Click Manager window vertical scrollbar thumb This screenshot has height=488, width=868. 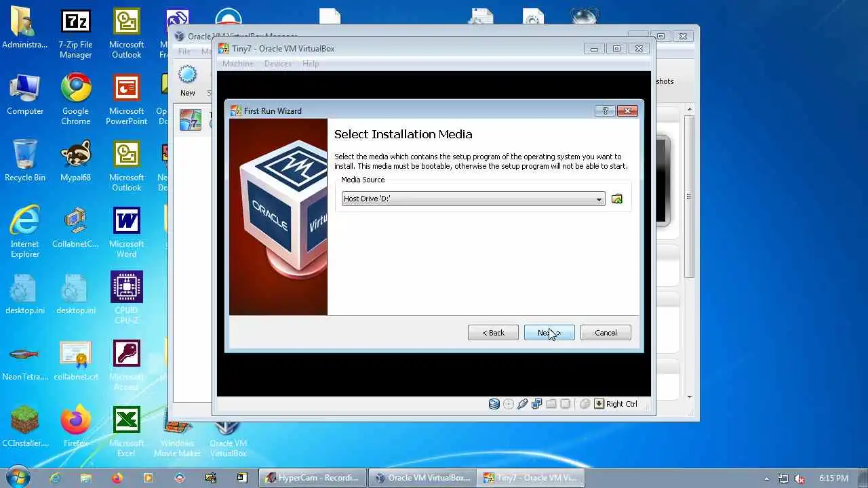pyautogui.click(x=689, y=197)
